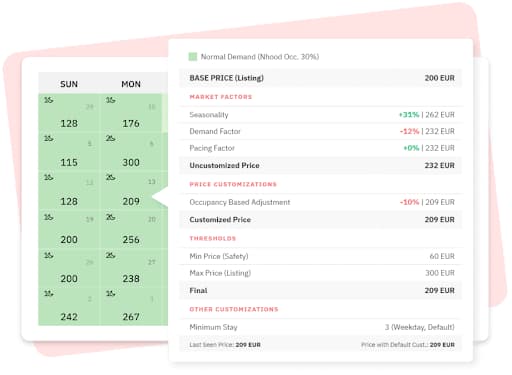512x375 pixels.
Task: Click the 'Final' row label
Action: [x=198, y=291]
